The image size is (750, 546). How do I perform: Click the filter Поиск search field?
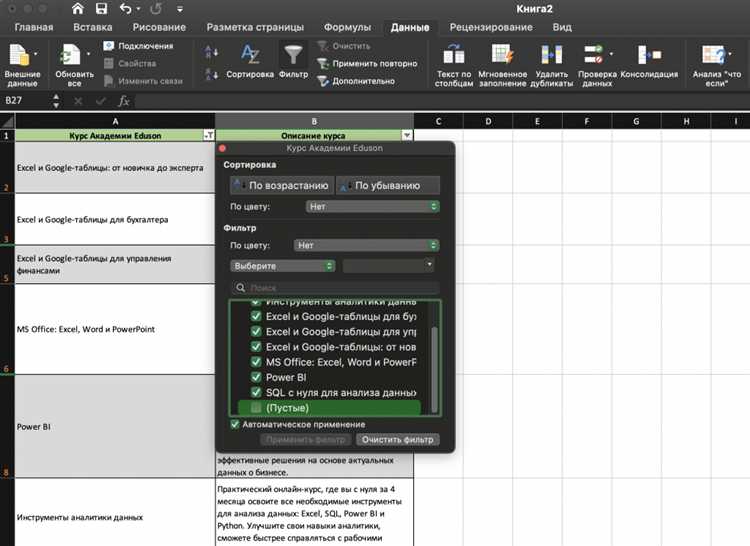336,287
